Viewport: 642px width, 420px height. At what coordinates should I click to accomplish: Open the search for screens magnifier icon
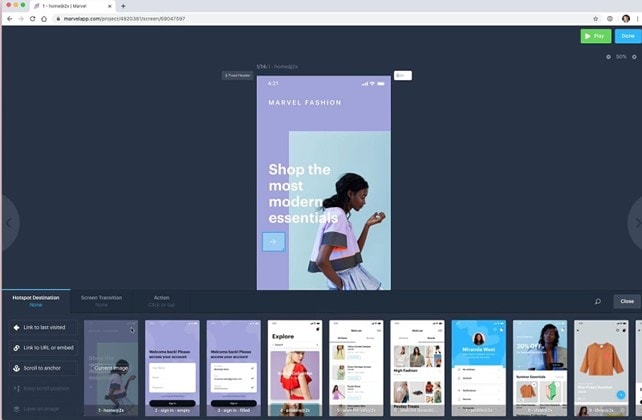pyautogui.click(x=597, y=302)
